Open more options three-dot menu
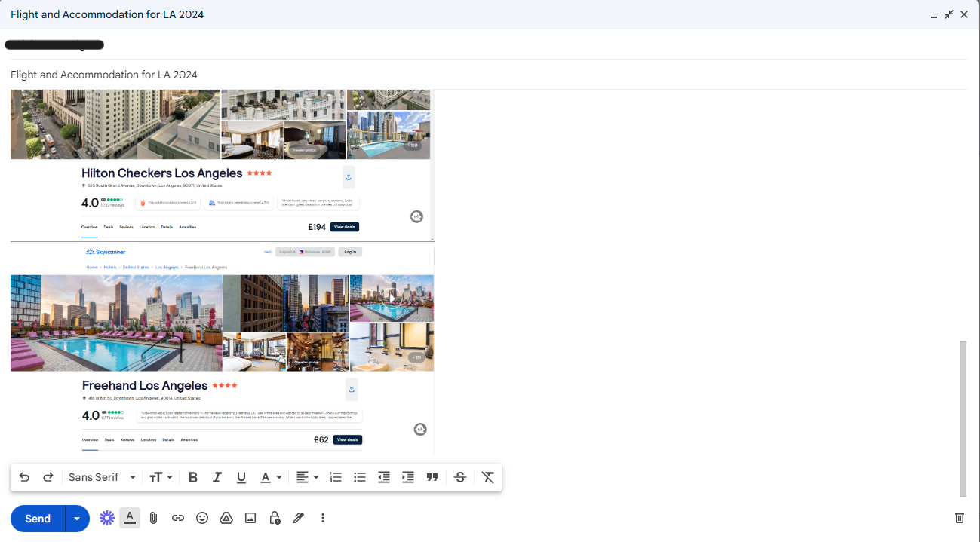980x542 pixels. [323, 518]
